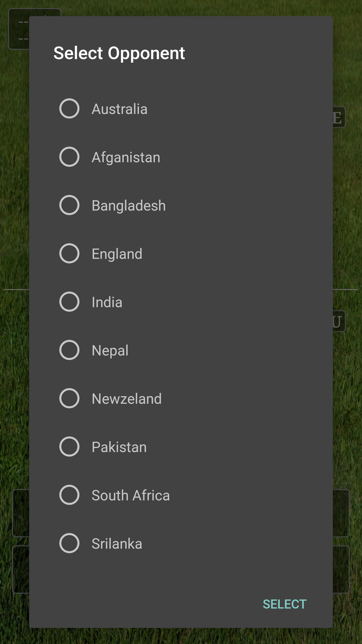Tap the Srilanka label text

[116, 543]
